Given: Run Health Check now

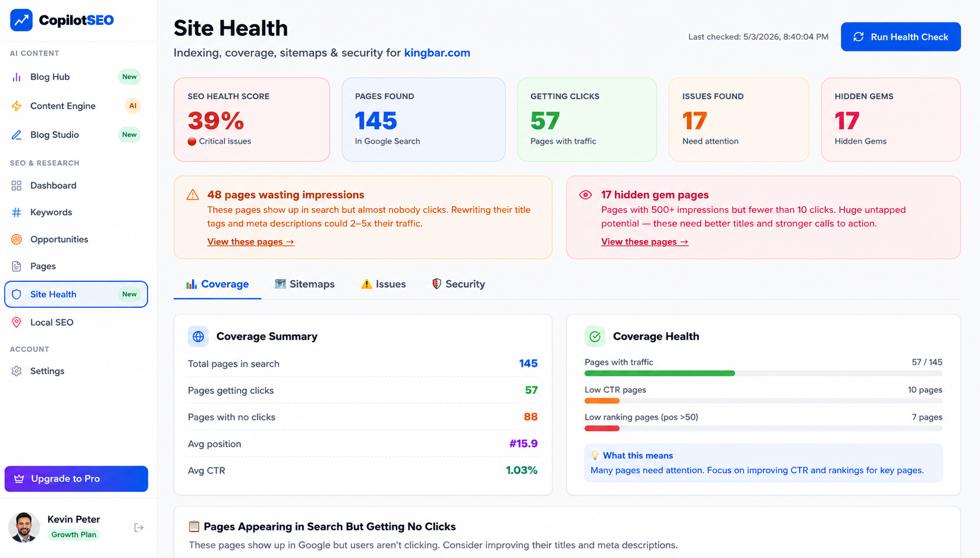Looking at the screenshot, I should pos(900,37).
